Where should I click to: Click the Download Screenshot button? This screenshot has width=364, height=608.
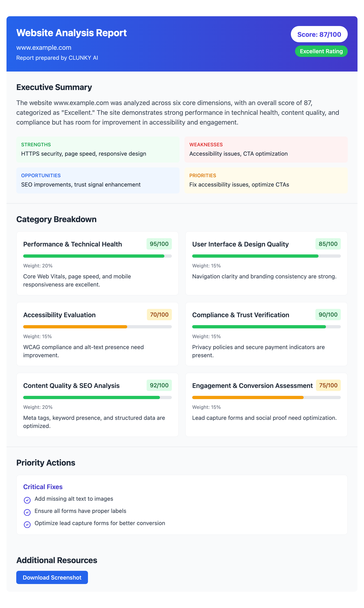point(52,577)
